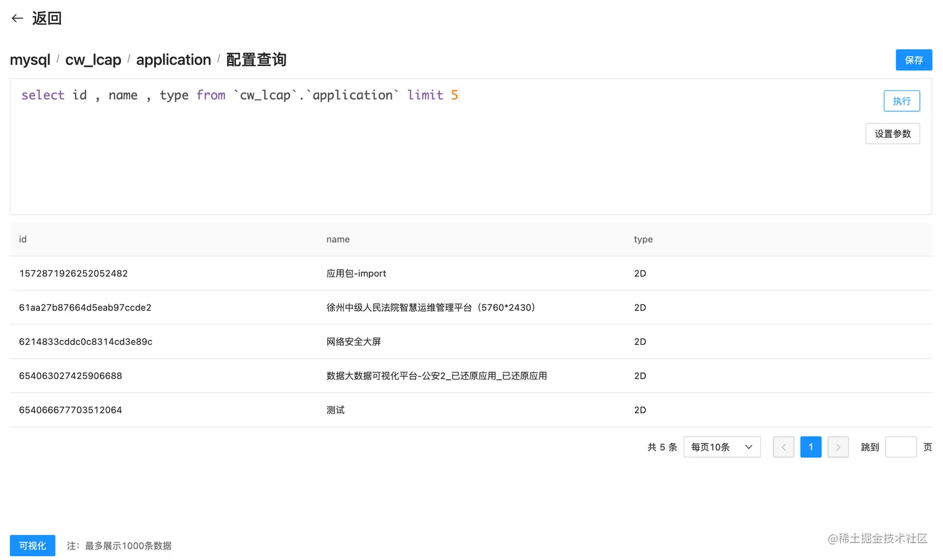Select name cell 应用包-import
The width and height of the screenshot is (943, 560).
pyautogui.click(x=356, y=273)
